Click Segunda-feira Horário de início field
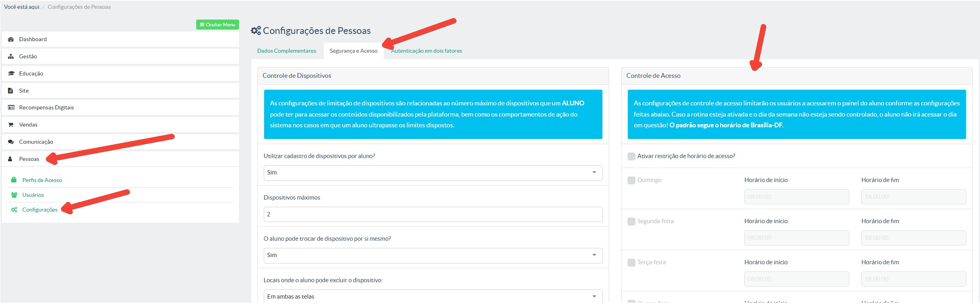 point(797,238)
